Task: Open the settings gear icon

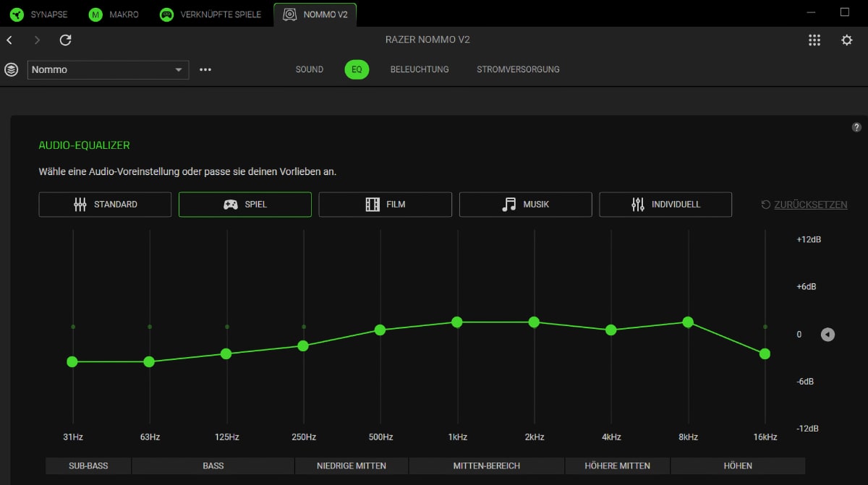Action: pyautogui.click(x=846, y=40)
